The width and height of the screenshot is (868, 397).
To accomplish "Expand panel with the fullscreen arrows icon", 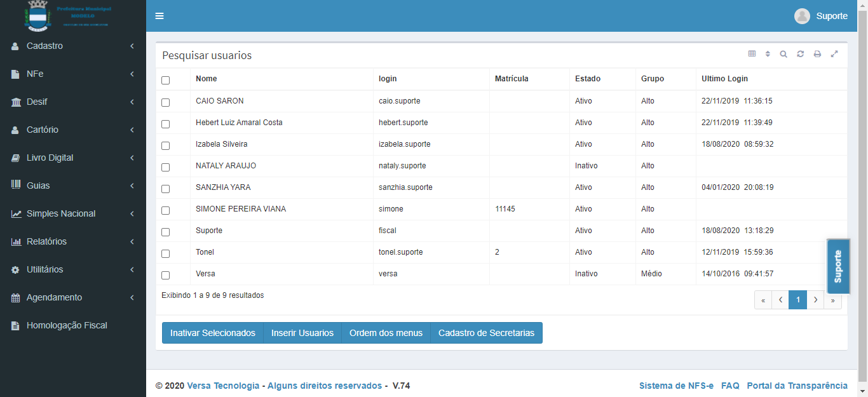I will coord(834,54).
